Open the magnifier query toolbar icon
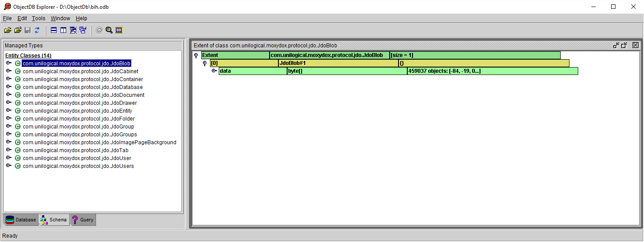The width and height of the screenshot is (644, 242). (x=109, y=30)
